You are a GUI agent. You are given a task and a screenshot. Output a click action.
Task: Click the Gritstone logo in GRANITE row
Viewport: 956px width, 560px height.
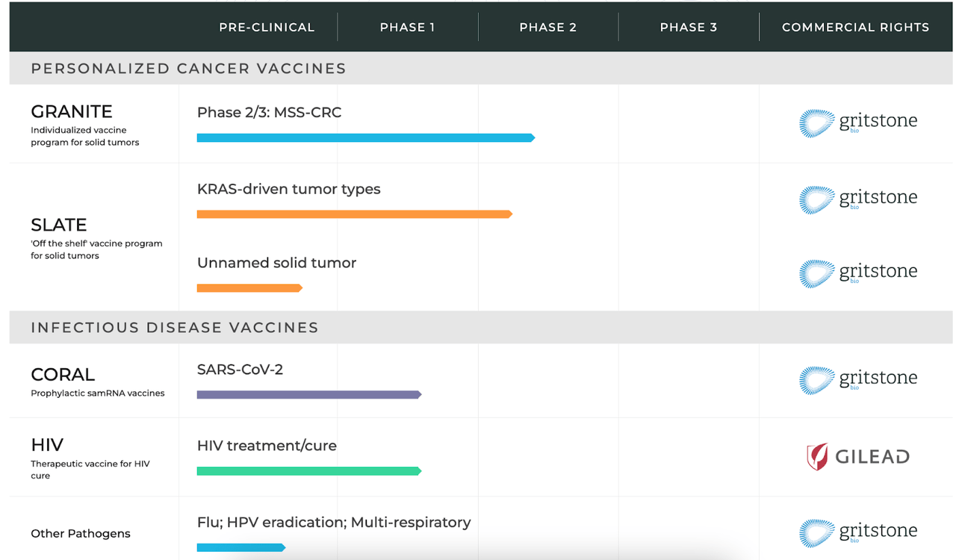(858, 123)
